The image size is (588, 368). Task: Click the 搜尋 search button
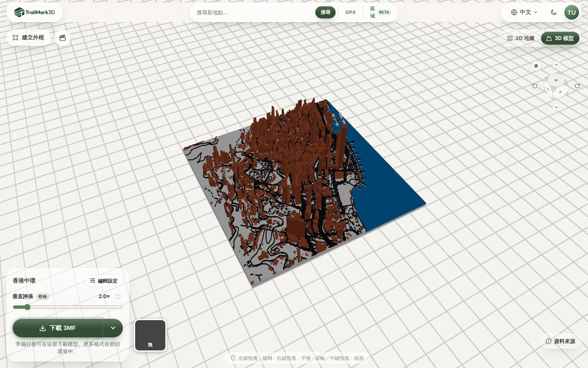[x=325, y=12]
